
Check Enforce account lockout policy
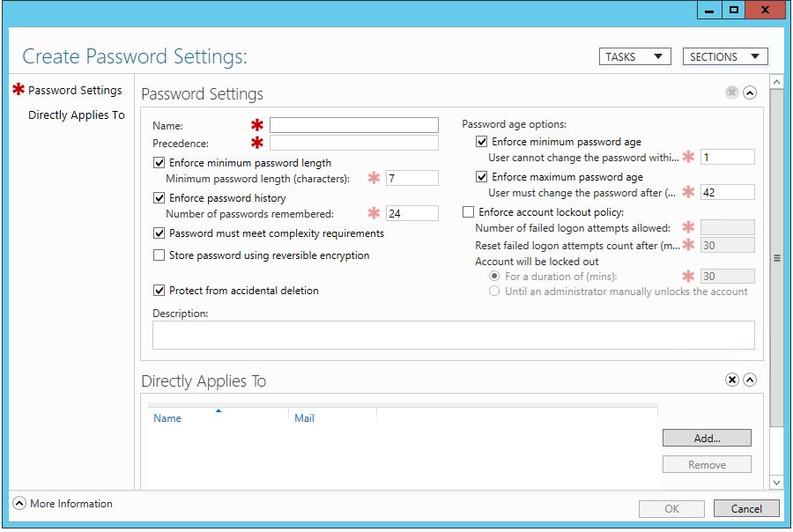(469, 212)
